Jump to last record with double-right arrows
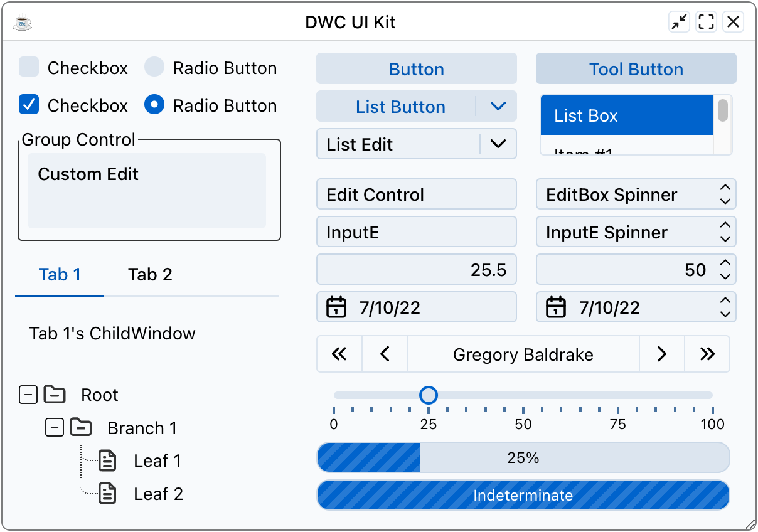The image size is (758, 532). click(707, 354)
